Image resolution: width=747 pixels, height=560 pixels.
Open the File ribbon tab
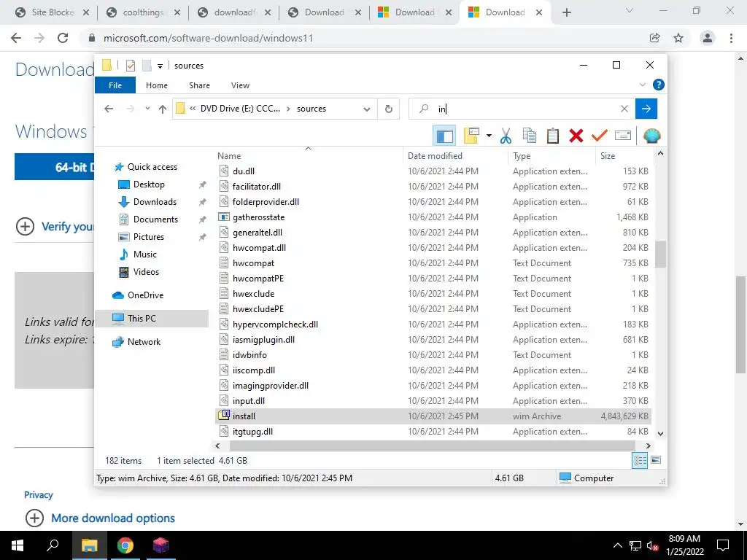(115, 85)
